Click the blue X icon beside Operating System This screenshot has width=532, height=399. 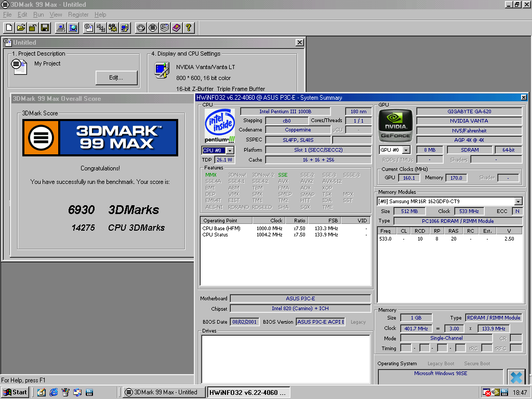pyautogui.click(x=516, y=377)
